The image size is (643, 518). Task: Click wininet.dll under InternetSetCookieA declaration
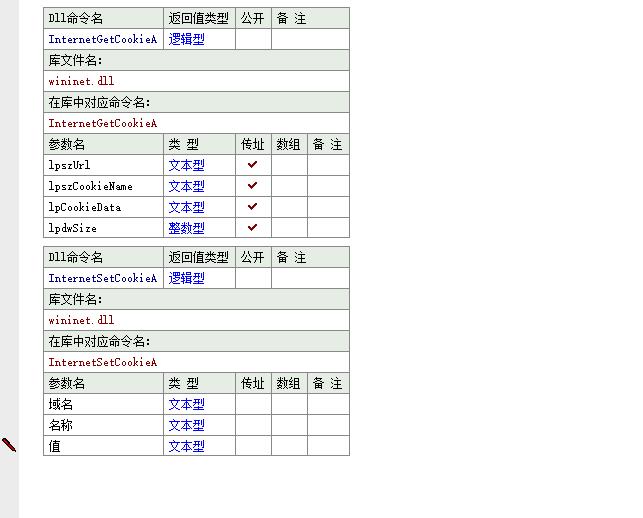81,320
